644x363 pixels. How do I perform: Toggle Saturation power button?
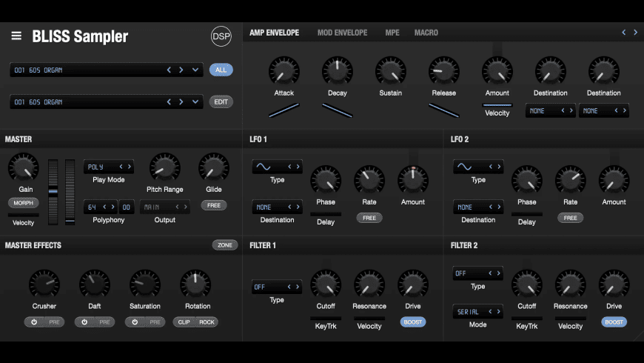(x=135, y=322)
